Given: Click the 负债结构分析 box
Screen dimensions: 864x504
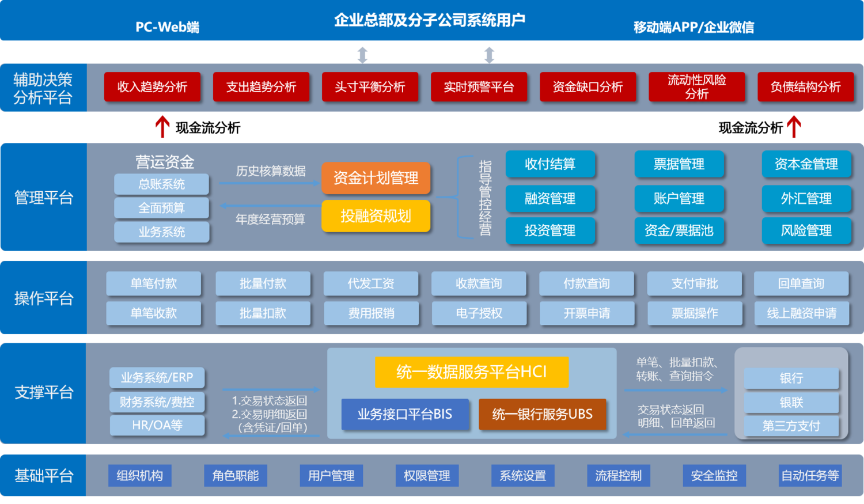Looking at the screenshot, I should (x=805, y=87).
